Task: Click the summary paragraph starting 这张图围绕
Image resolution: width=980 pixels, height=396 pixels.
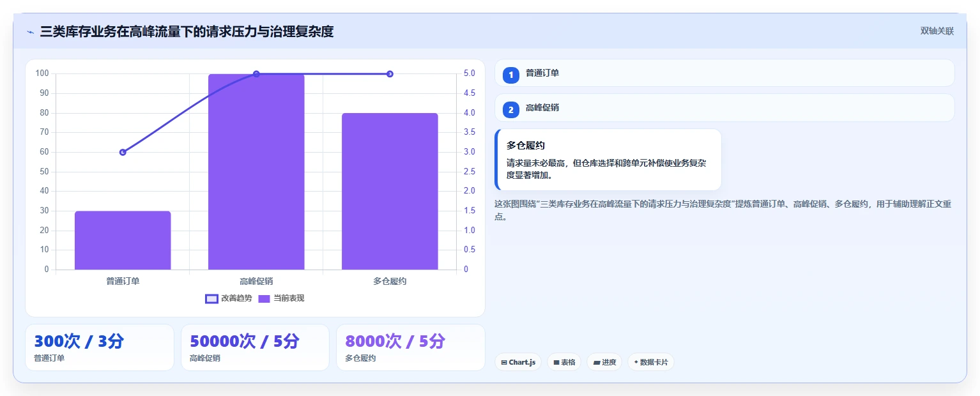Action: click(x=723, y=210)
